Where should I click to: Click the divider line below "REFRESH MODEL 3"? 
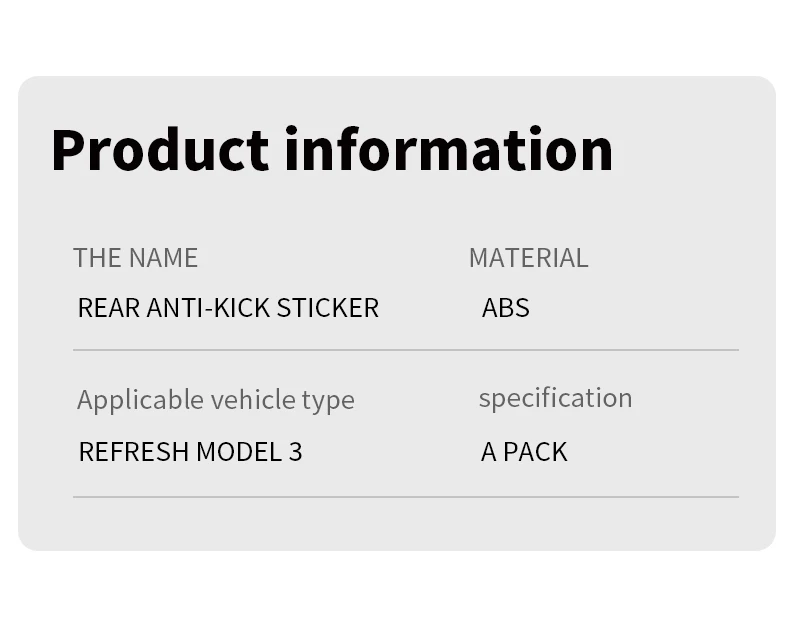405,497
